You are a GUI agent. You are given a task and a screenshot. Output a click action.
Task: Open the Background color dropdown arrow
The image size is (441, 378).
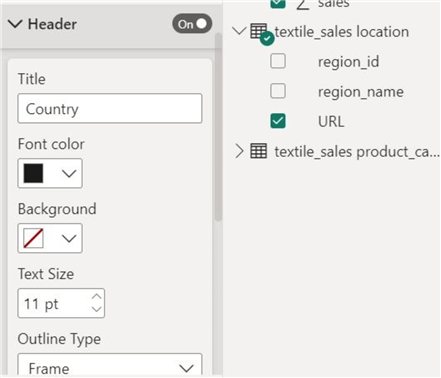coord(69,238)
